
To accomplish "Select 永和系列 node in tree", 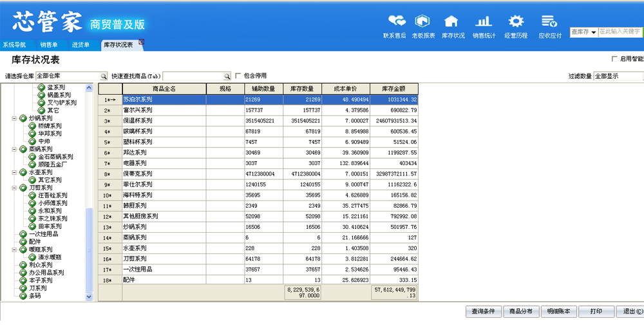I will 50,211.
